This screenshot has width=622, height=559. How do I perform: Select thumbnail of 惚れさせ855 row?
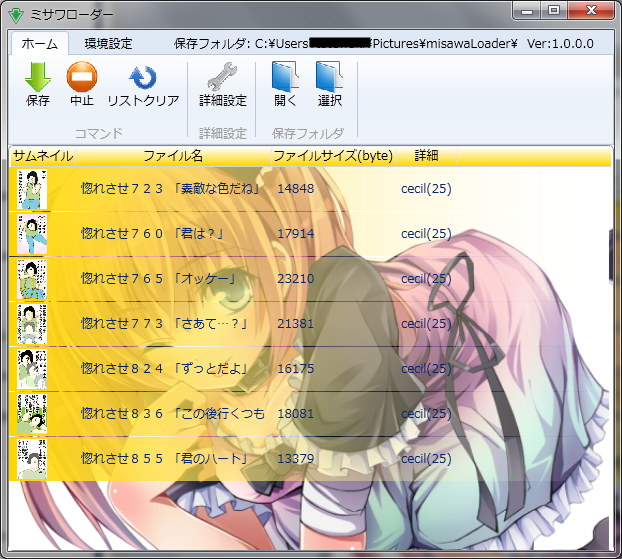[x=32, y=459]
